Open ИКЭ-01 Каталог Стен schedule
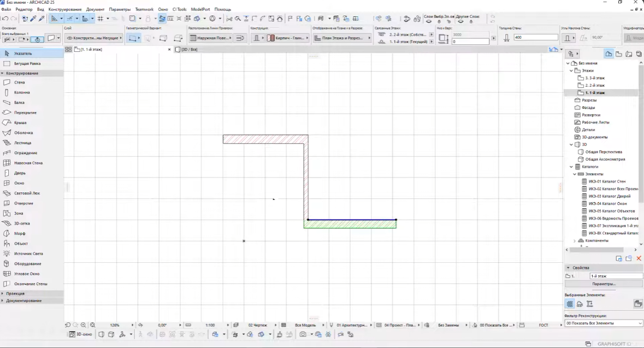 pyautogui.click(x=607, y=181)
